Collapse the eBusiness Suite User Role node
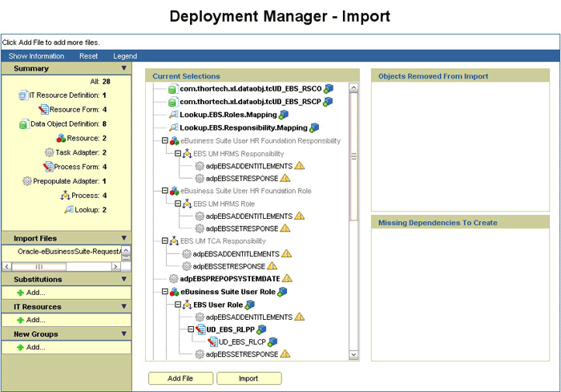The height and width of the screenshot is (392, 561). [164, 292]
